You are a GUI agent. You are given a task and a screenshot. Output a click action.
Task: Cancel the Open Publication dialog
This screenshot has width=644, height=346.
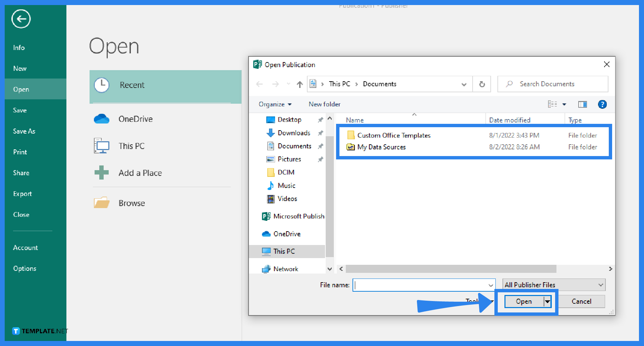pos(582,301)
